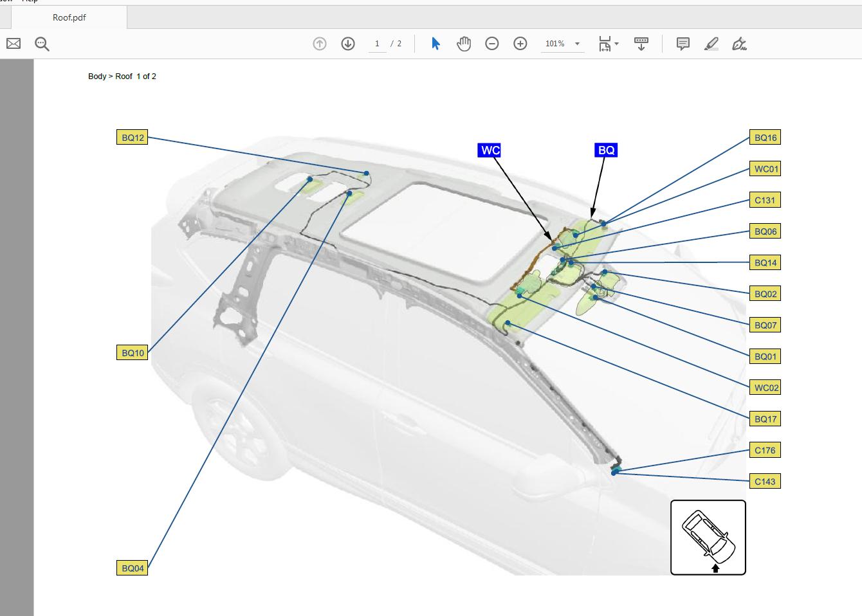Viewport: 862px width, 616px height.
Task: Select the BQ06 label
Action: (766, 231)
